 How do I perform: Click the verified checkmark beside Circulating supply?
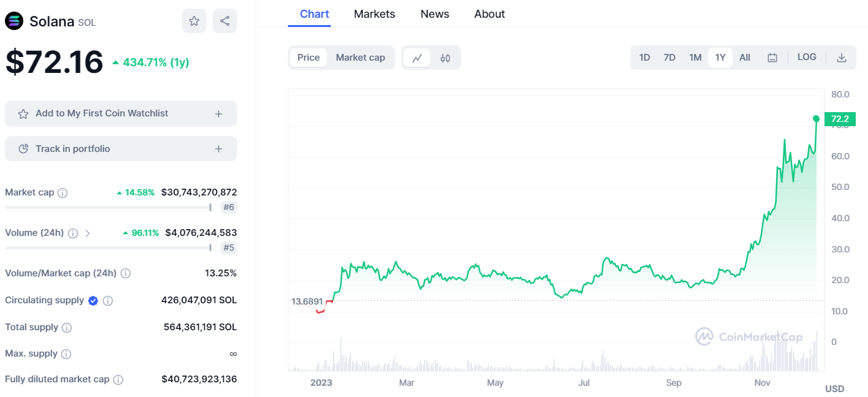tap(93, 300)
